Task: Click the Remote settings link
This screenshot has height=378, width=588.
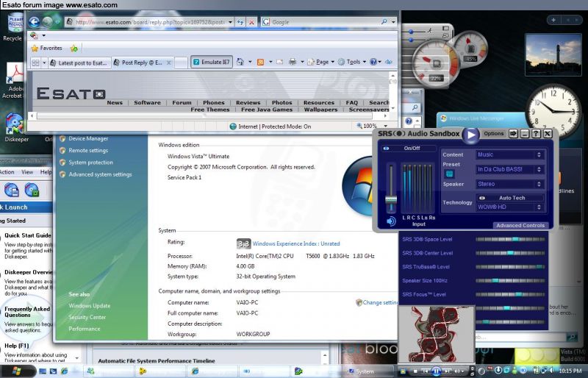Action: point(88,151)
